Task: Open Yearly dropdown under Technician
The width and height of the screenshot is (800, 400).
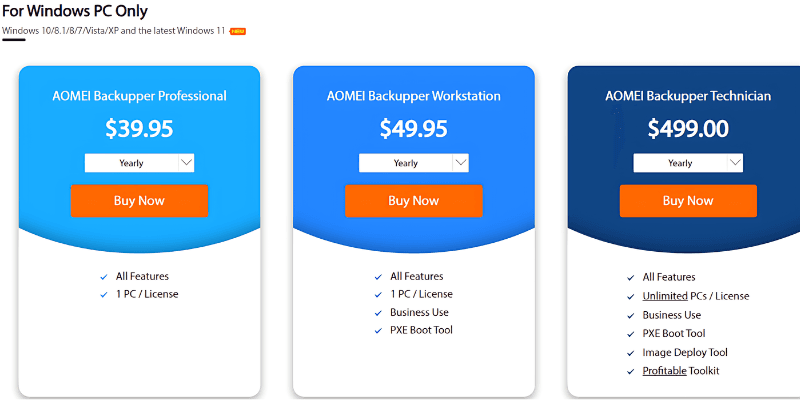Action: (x=688, y=163)
